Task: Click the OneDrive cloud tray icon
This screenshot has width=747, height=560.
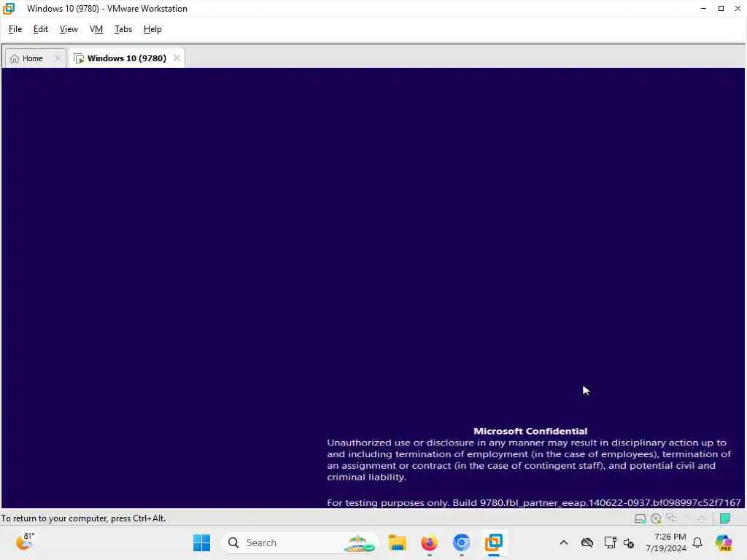Action: [x=587, y=542]
